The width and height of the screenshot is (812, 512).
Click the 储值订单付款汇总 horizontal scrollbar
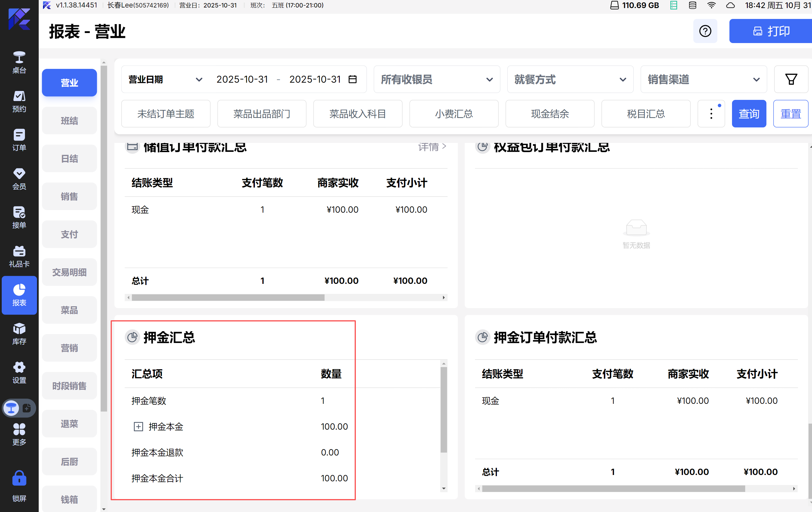pos(228,298)
